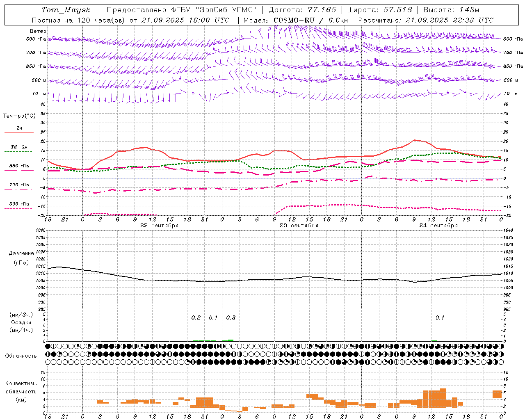525x420 pixels.
Task: Click the 24 сентября date label
Action: pyautogui.click(x=438, y=226)
